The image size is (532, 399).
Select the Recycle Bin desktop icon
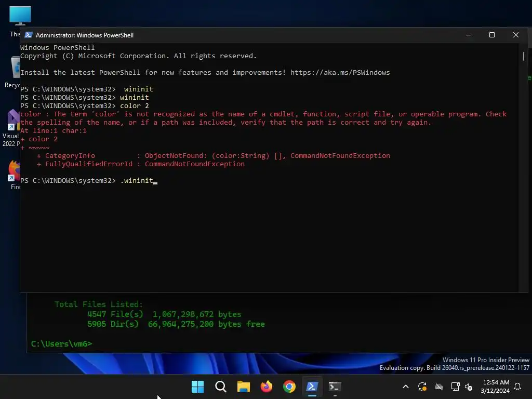click(13, 72)
